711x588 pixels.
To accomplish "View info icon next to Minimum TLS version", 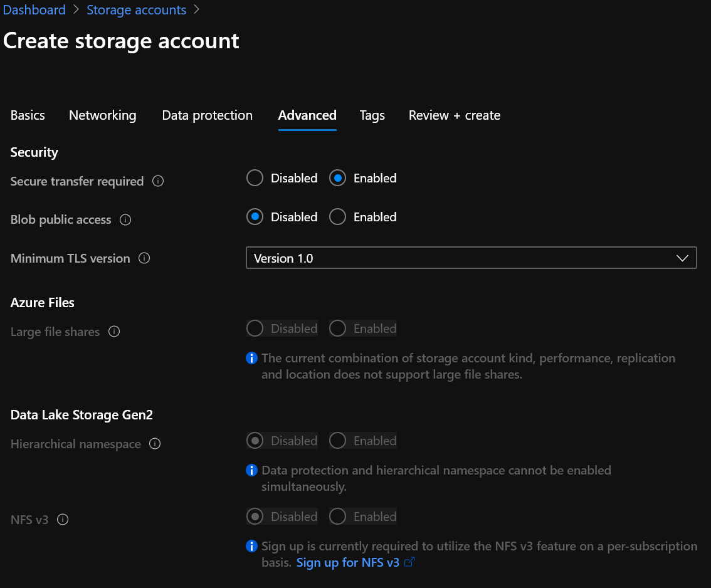I will (x=144, y=258).
